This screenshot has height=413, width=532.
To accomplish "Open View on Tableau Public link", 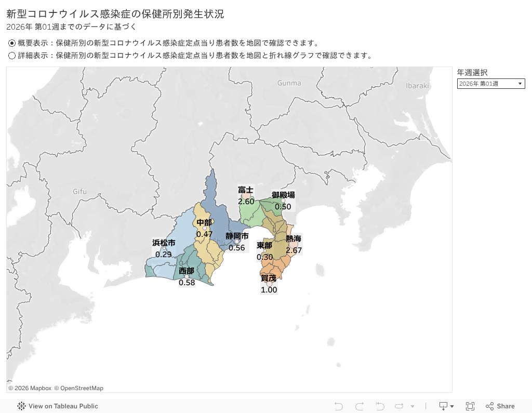I will click(x=63, y=406).
